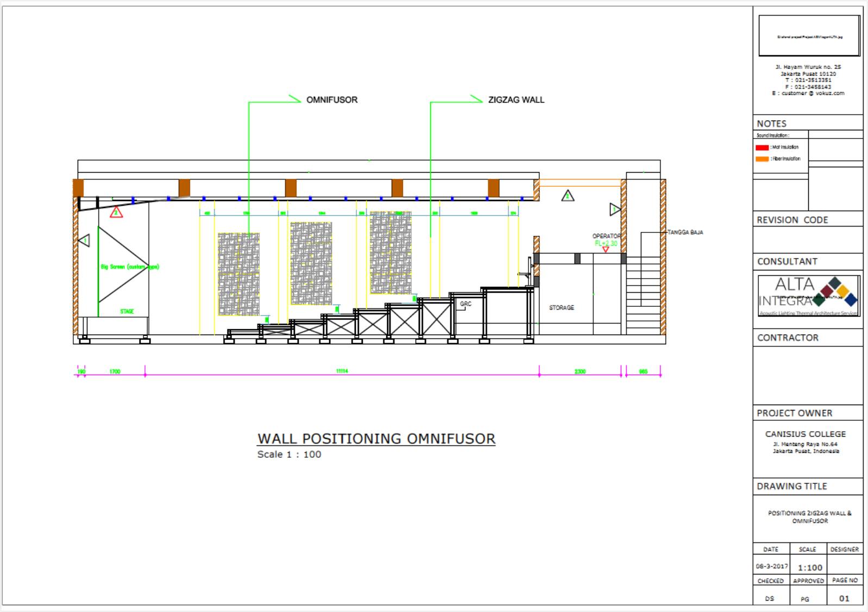Select the middle omnifusor hatched panel
The width and height of the screenshot is (868, 612).
[311, 263]
